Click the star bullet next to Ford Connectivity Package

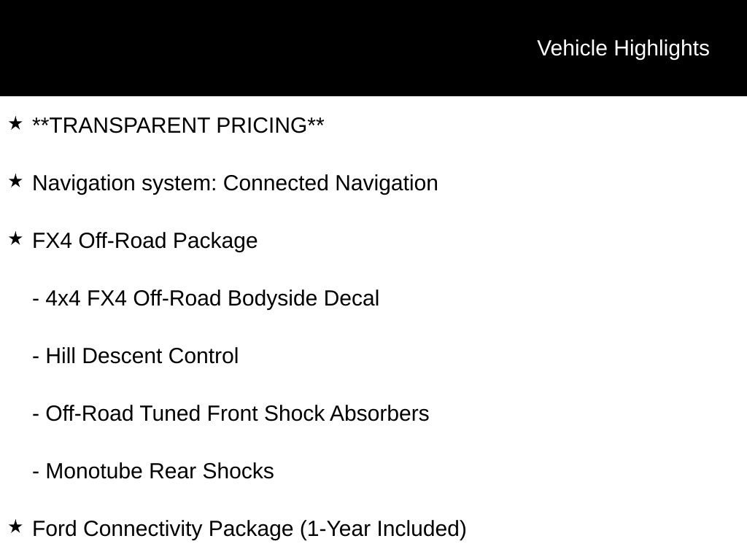point(15,526)
